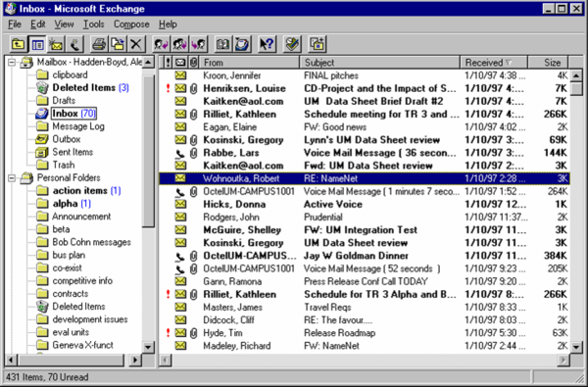Sort messages by the Subject column header
The height and width of the screenshot is (387, 588).
(x=380, y=63)
